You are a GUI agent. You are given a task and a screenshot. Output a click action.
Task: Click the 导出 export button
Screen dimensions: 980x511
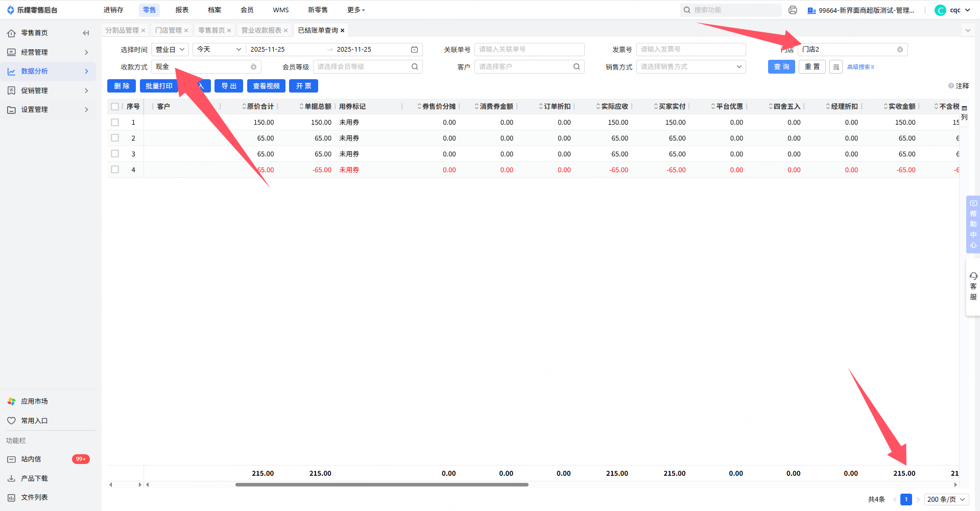pos(229,86)
